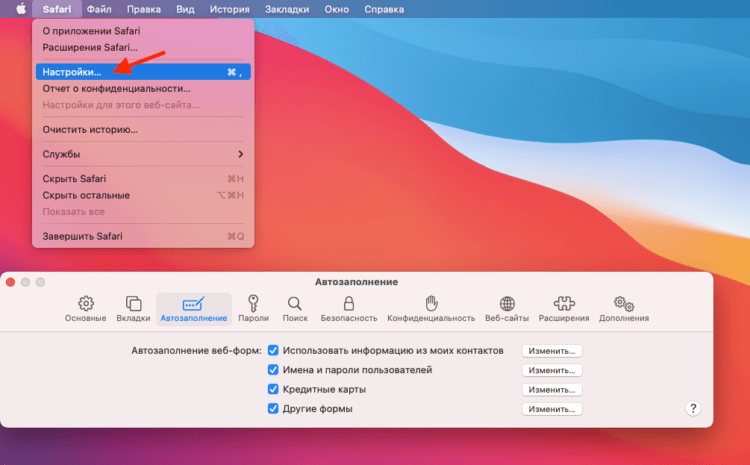Viewport: 750px width, 465px height.
Task: Click Изменить… for contacts information
Action: 552,351
